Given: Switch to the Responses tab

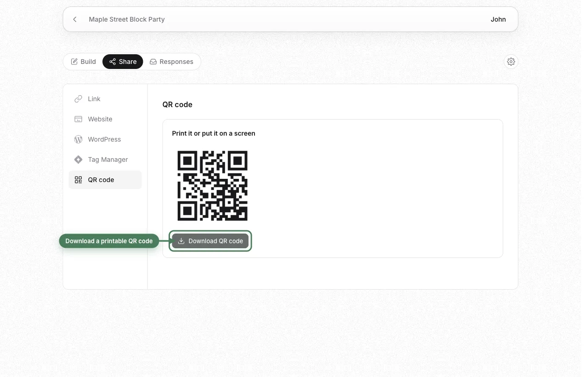Looking at the screenshot, I should coord(171,62).
